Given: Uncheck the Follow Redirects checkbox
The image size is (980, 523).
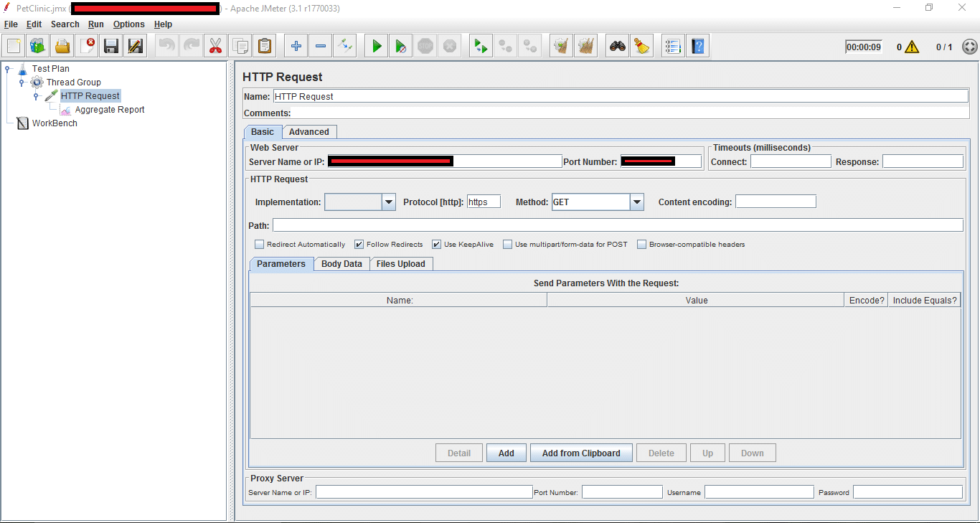Looking at the screenshot, I should (359, 245).
